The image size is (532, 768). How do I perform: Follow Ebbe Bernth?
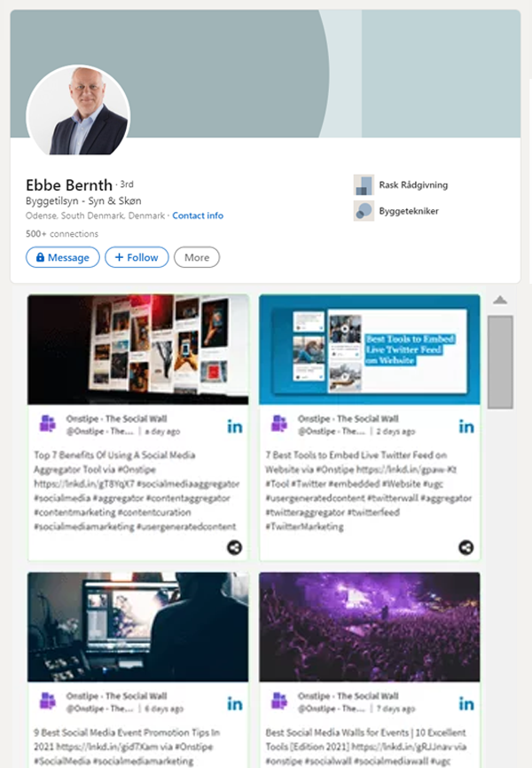tap(137, 257)
